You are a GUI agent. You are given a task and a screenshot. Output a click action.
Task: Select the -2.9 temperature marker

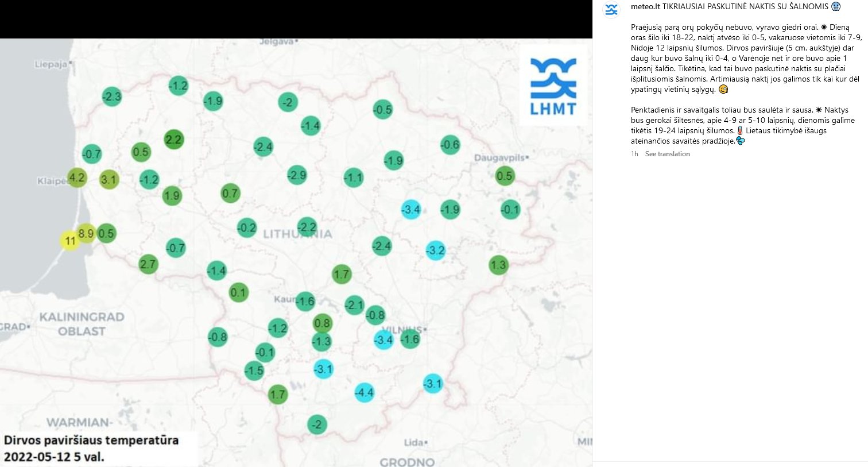tap(297, 175)
